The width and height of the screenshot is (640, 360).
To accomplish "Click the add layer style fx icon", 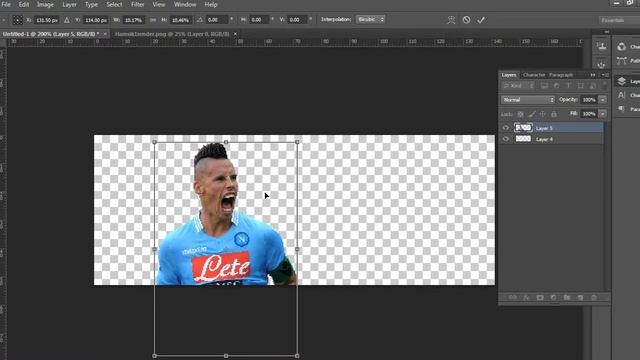I will click(526, 298).
